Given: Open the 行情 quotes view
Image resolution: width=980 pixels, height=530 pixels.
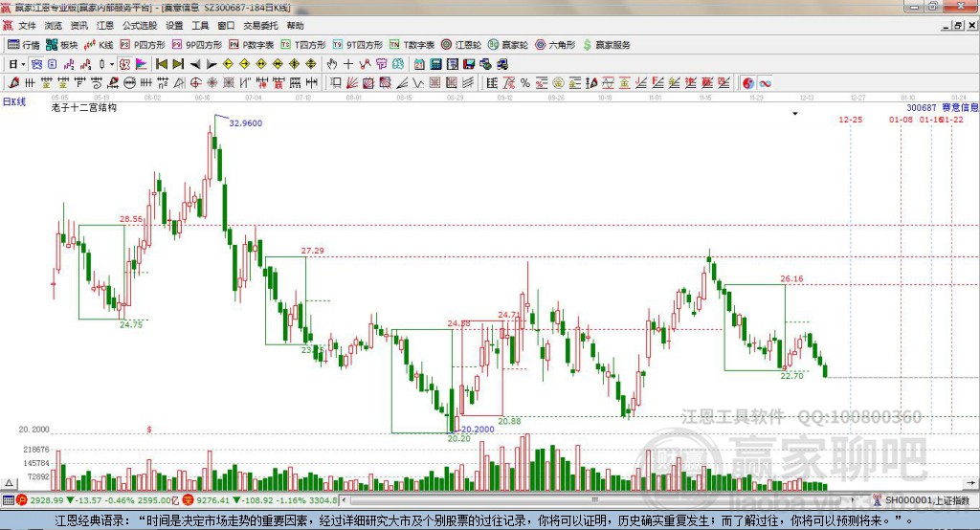Looking at the screenshot, I should click(24, 45).
